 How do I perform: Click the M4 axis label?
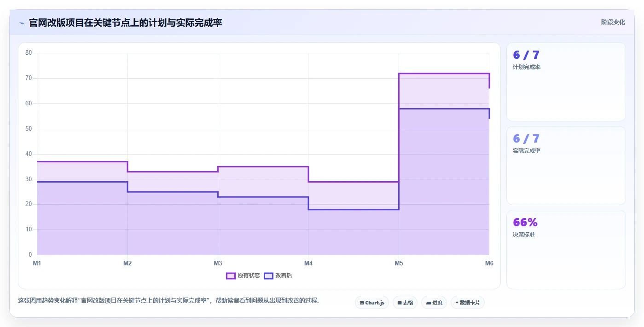[308, 264]
